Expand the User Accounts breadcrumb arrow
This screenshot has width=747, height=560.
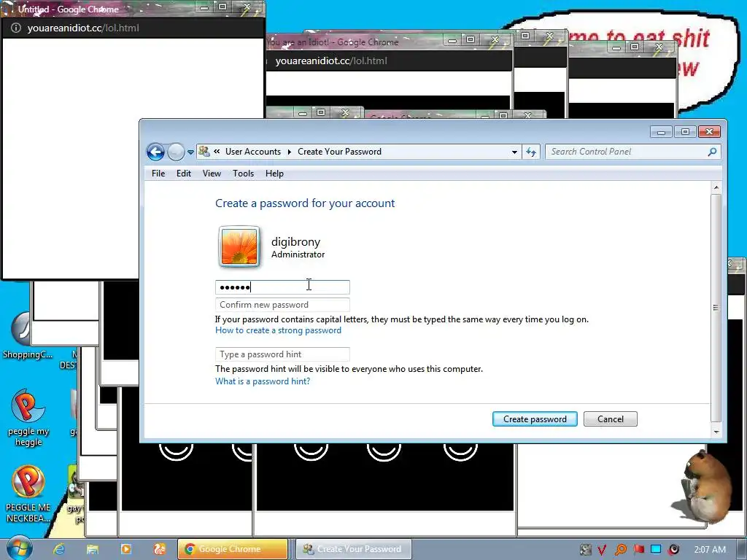coord(289,152)
